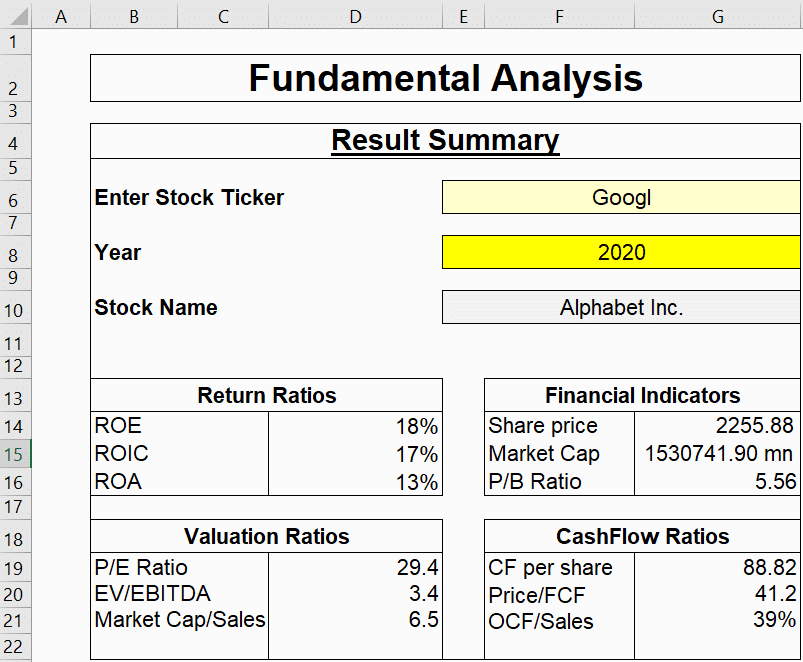Select column G header
803x662 pixels.
click(718, 17)
